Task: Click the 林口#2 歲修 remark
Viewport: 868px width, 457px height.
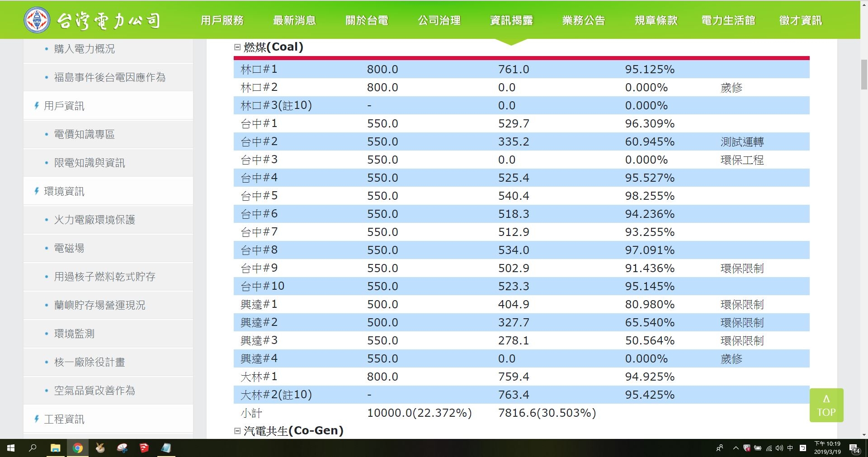Action: [731, 87]
